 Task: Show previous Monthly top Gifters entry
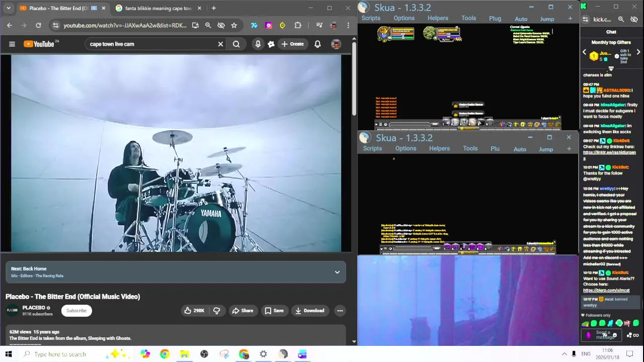(584, 52)
